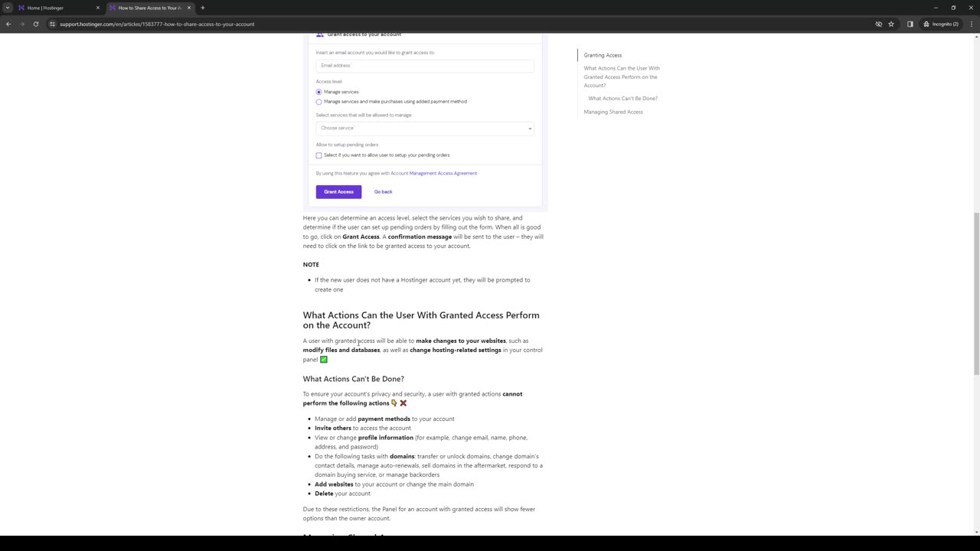Open the Incognito profile indicator
980x551 pixels.
pyautogui.click(x=941, y=24)
